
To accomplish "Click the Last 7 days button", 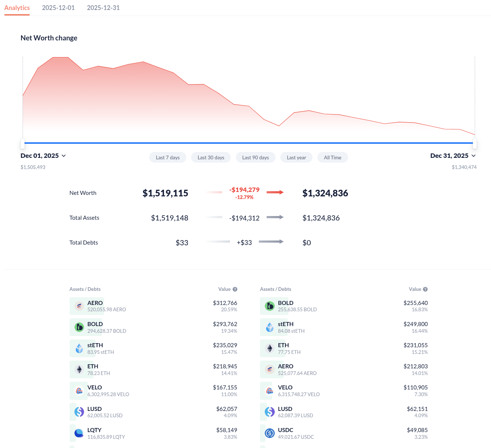I will pos(167,157).
